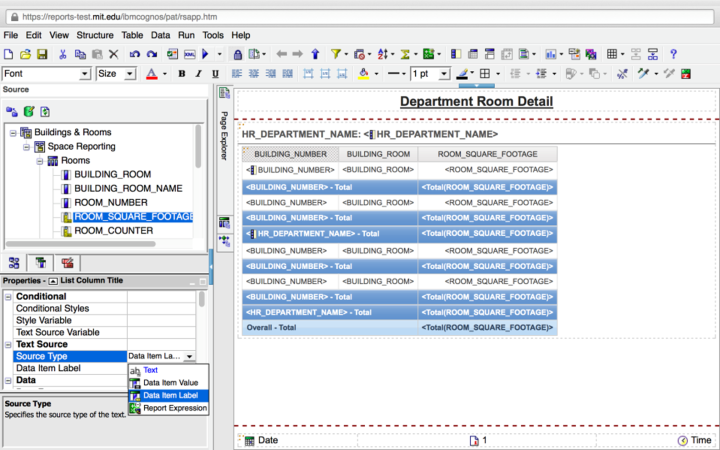This screenshot has height=450, width=720.
Task: Toggle Underline formatting
Action: [214, 74]
